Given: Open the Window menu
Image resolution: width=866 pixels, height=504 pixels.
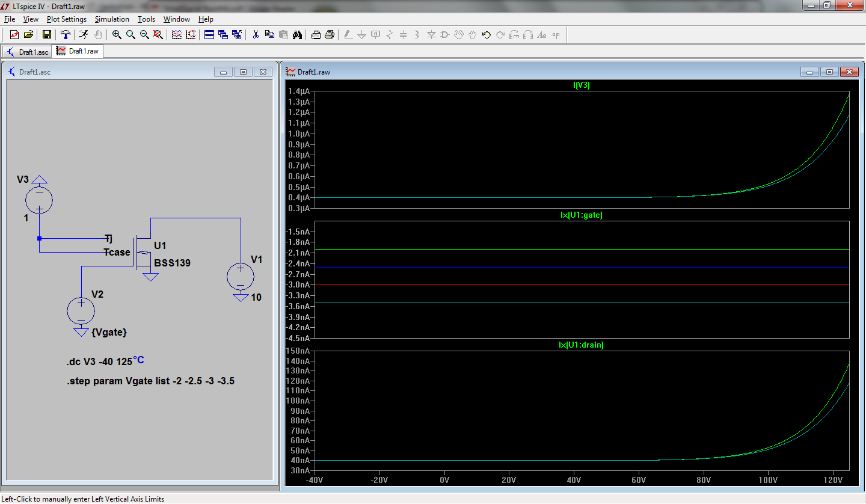Looking at the screenshot, I should pyautogui.click(x=177, y=19).
